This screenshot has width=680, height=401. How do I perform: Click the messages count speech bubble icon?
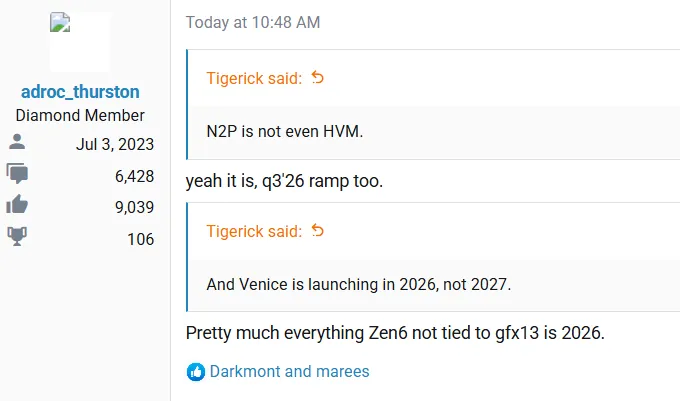coord(17,174)
